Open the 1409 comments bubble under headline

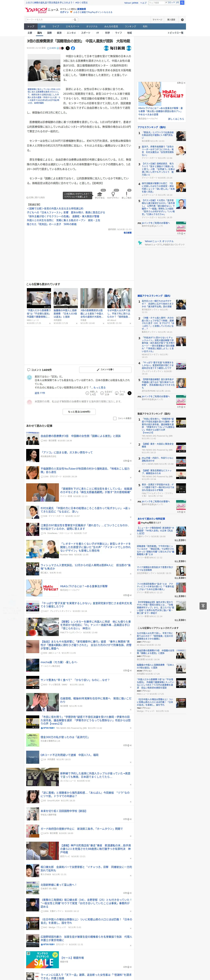(52, 48)
